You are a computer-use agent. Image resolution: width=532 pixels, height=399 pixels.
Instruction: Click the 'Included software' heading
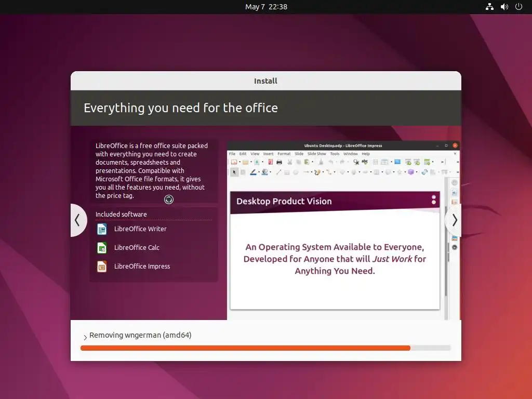tap(121, 215)
